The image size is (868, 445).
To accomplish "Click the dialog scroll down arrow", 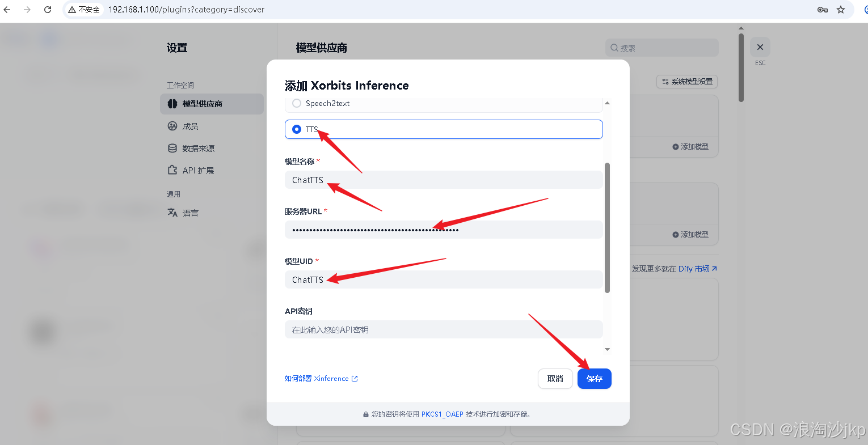I will tap(607, 349).
